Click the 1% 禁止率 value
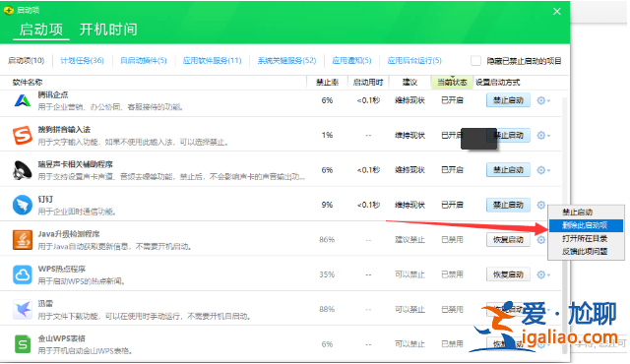The image size is (630, 364). pyautogui.click(x=327, y=135)
